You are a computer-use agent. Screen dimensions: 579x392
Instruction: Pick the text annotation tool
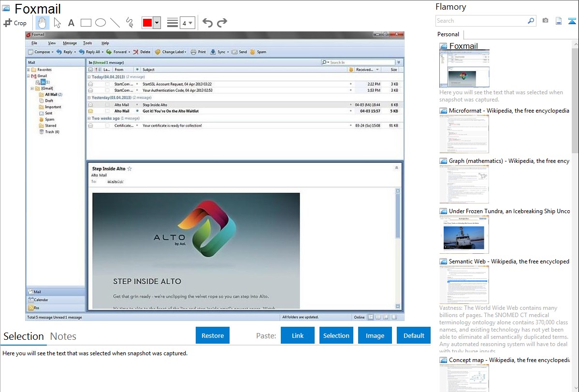[x=71, y=23]
